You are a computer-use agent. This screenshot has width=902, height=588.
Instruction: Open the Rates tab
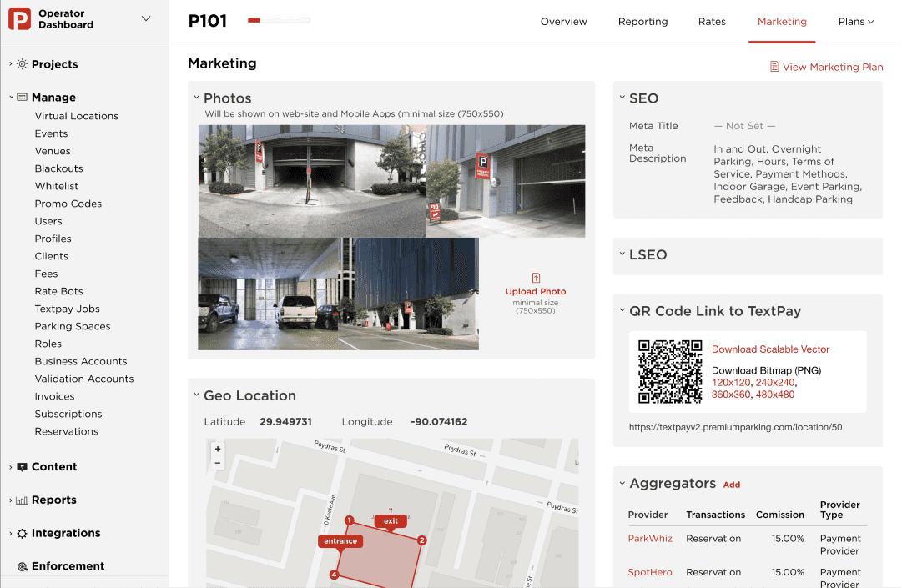click(712, 21)
